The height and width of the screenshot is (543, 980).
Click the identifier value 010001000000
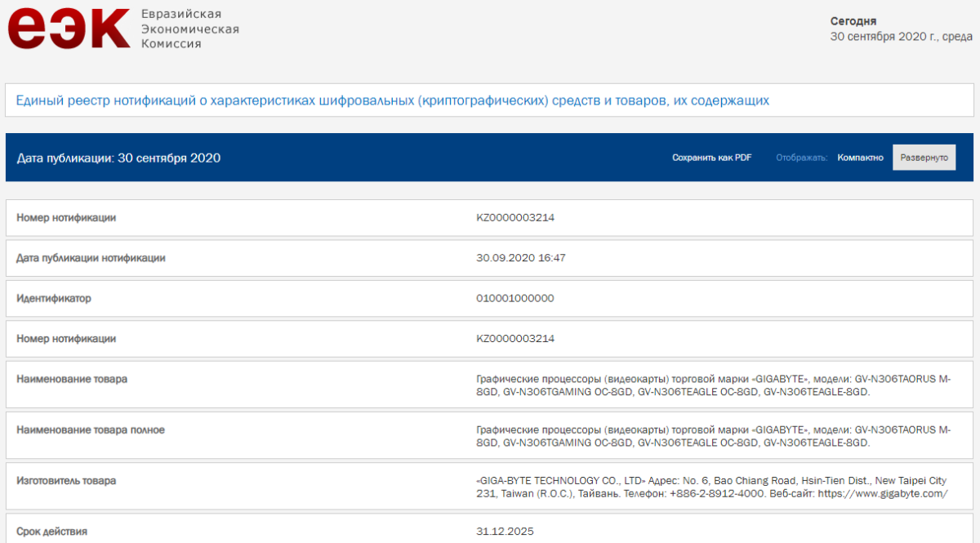pyautogui.click(x=514, y=298)
